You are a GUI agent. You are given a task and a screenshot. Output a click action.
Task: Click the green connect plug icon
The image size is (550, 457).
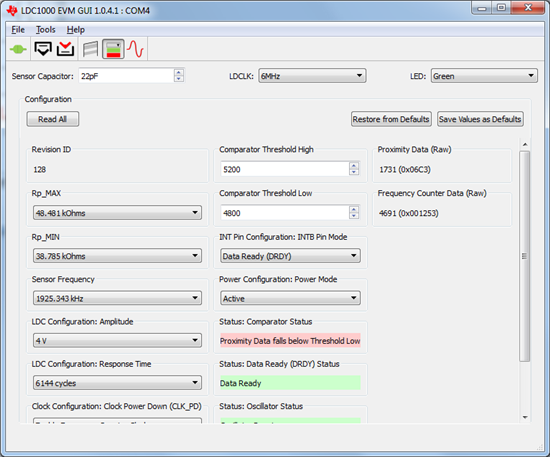[18, 49]
